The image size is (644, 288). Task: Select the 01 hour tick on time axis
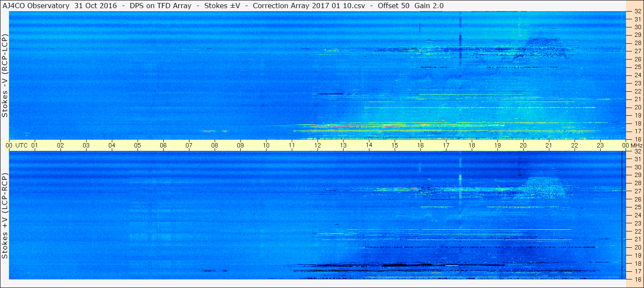(35, 145)
